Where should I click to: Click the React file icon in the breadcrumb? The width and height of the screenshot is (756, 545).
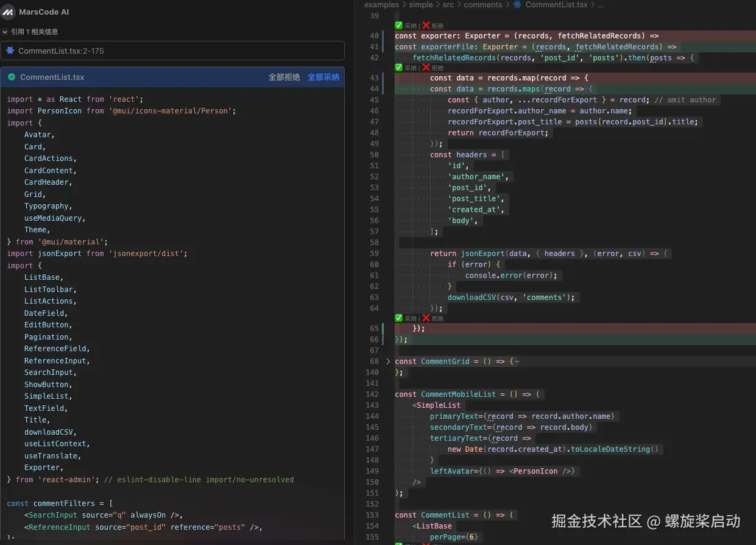click(x=517, y=5)
